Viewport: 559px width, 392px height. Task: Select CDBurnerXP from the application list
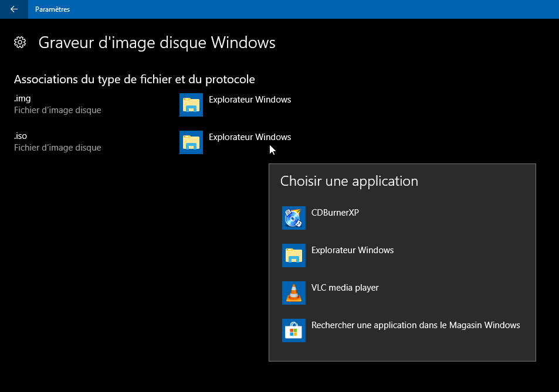tap(335, 213)
